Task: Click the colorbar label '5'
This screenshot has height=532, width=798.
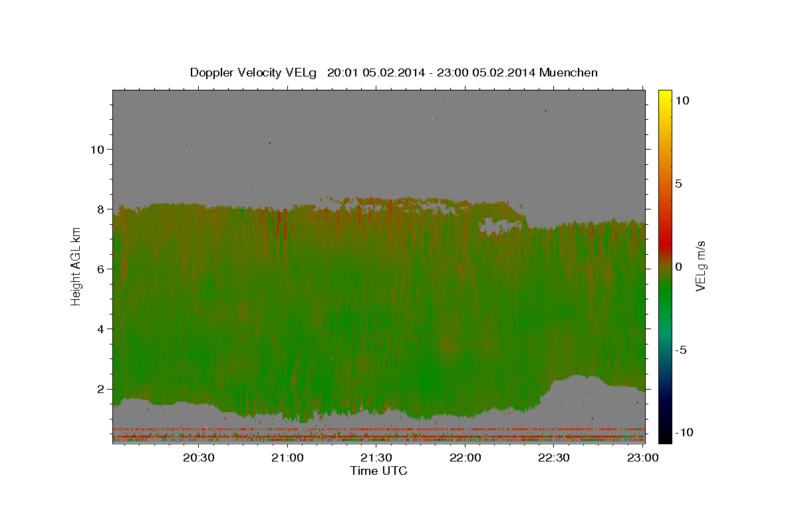Action: (678, 184)
